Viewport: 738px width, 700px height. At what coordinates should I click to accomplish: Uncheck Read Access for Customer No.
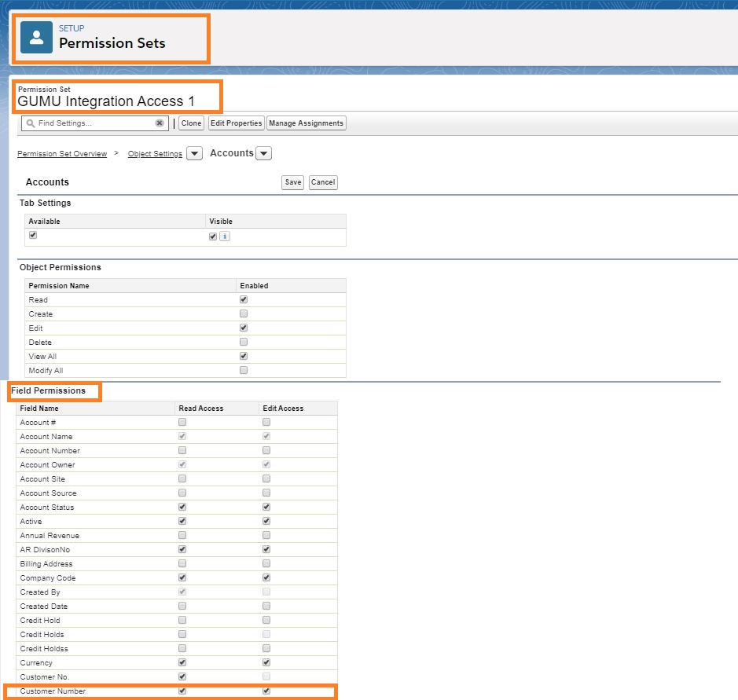(182, 676)
